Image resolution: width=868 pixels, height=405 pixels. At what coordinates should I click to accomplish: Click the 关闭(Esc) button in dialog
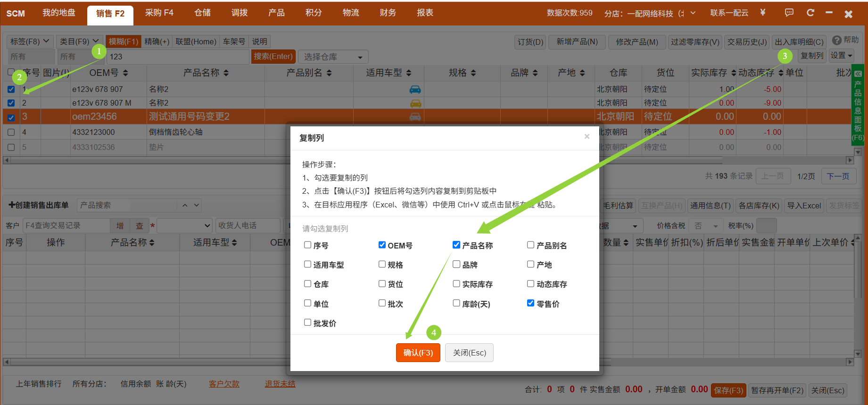469,353
